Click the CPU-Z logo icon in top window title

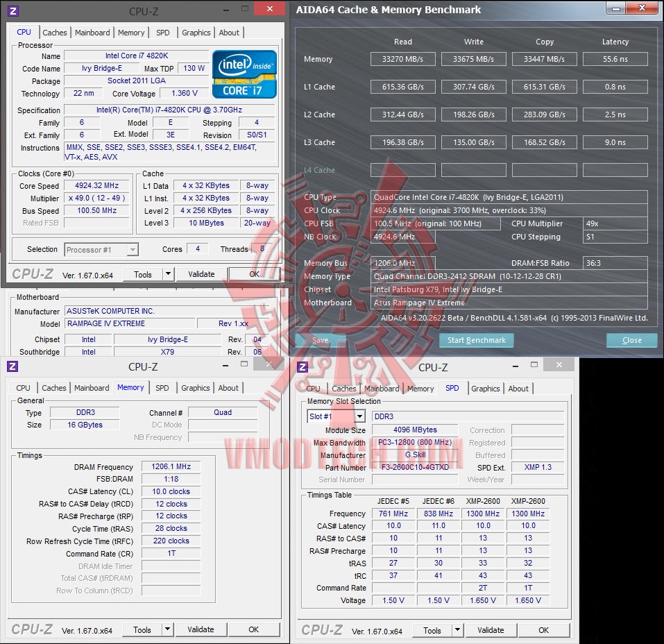pos(13,11)
